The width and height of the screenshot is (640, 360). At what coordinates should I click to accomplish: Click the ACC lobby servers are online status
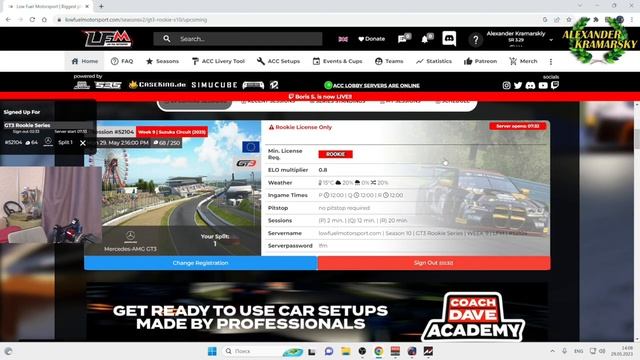[x=372, y=85]
